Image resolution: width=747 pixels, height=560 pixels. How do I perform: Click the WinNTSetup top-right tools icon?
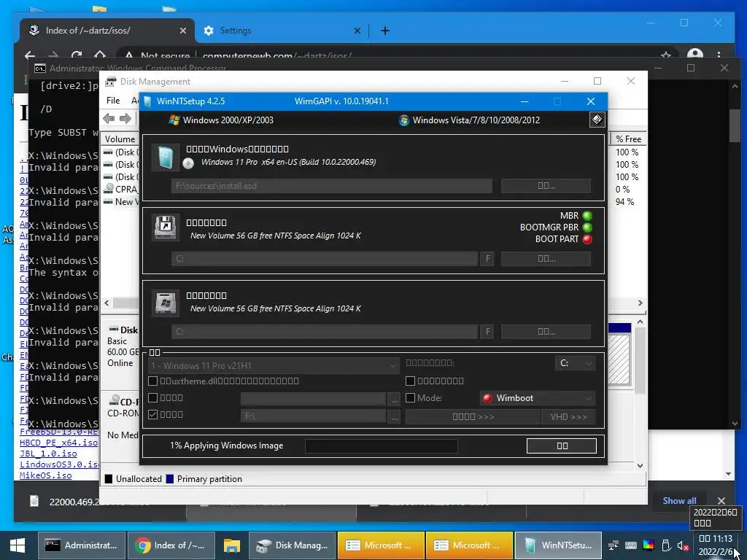point(597,120)
